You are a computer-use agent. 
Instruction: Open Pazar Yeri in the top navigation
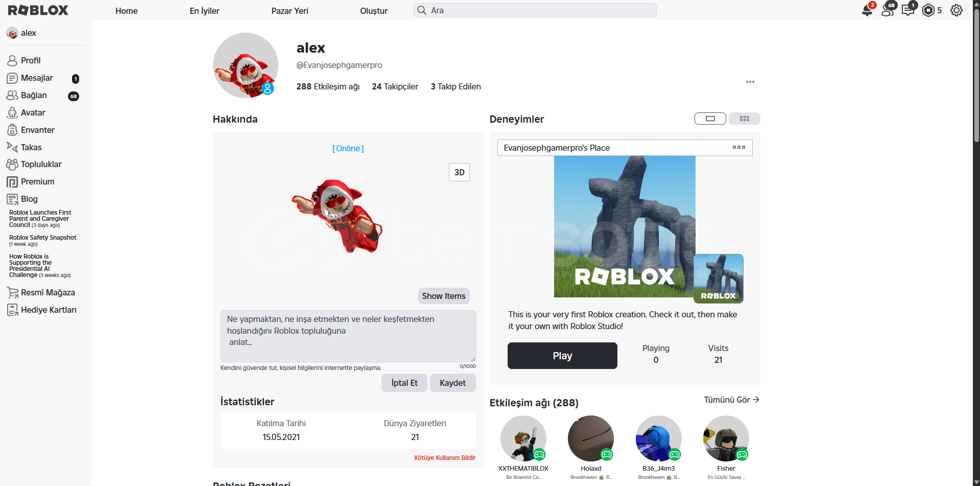pyautogui.click(x=290, y=11)
